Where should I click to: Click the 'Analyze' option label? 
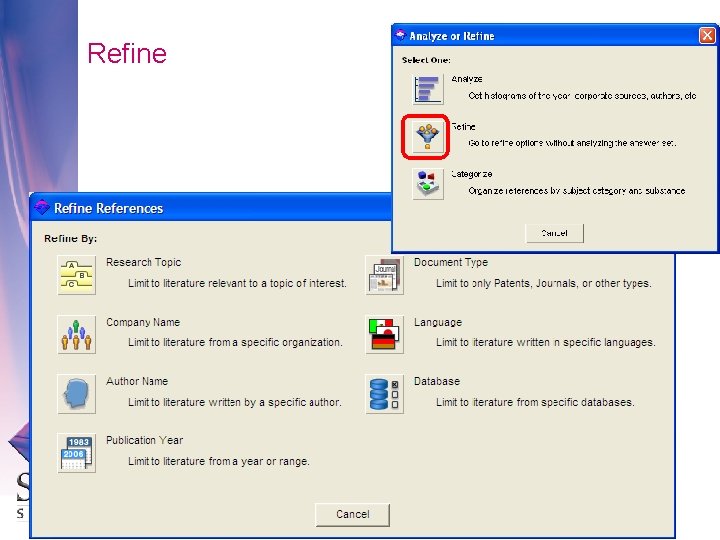coord(467,79)
